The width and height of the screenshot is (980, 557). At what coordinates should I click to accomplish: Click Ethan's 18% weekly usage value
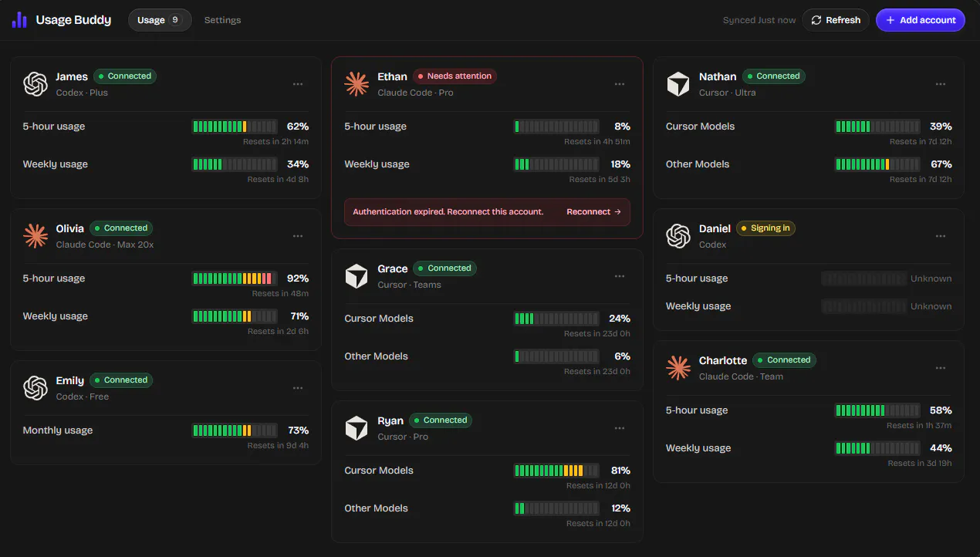[620, 164]
